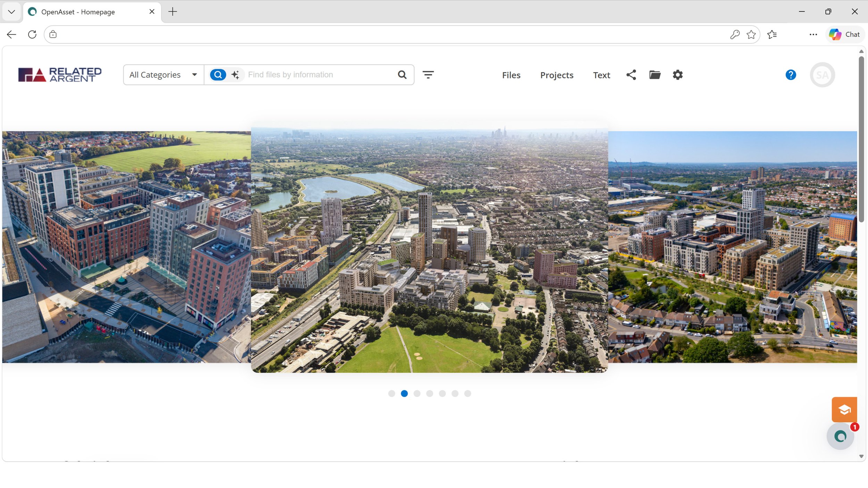Viewport: 868px width, 488px height.
Task: Open the settings gear icon
Action: click(x=678, y=75)
